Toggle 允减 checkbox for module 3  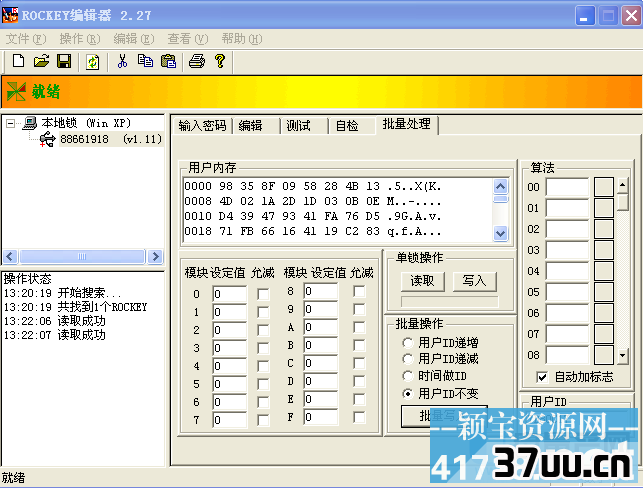pos(263,348)
